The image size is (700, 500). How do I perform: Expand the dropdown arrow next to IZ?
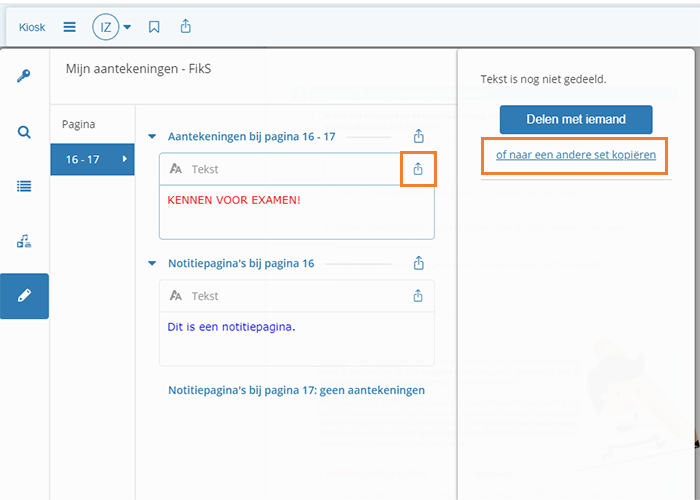coord(127,27)
